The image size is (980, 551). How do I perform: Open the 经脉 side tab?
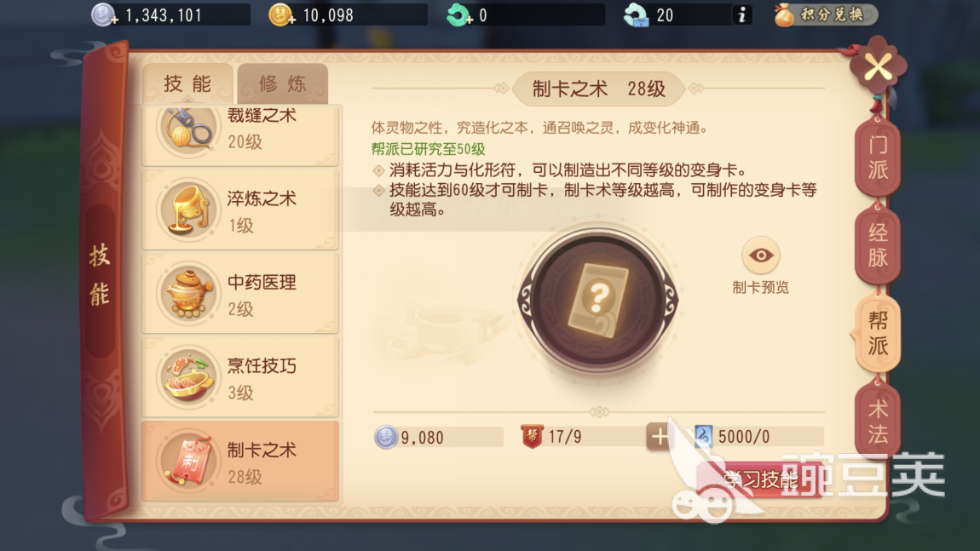coord(878,245)
